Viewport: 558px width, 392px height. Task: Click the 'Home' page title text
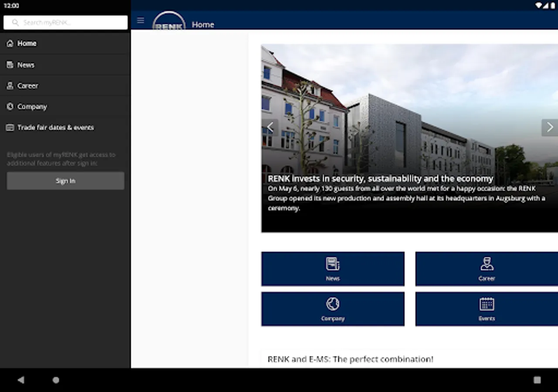[x=203, y=25]
